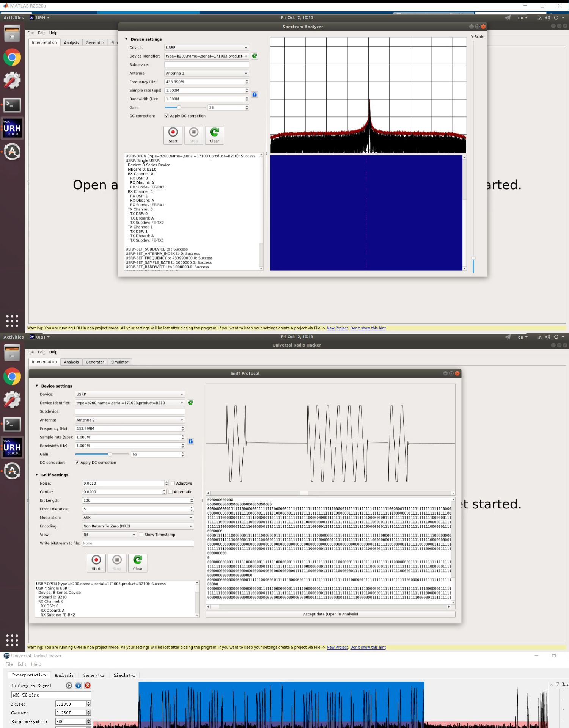
Task: Click Accept data (Open in Analysis) button
Action: tap(330, 614)
